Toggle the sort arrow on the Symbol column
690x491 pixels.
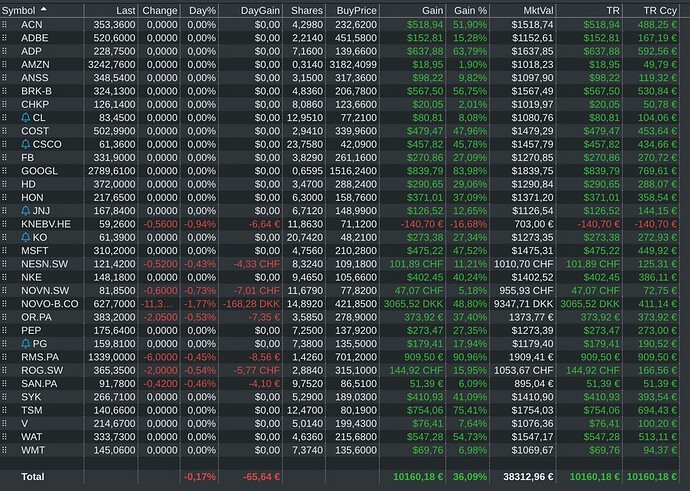pos(43,9)
